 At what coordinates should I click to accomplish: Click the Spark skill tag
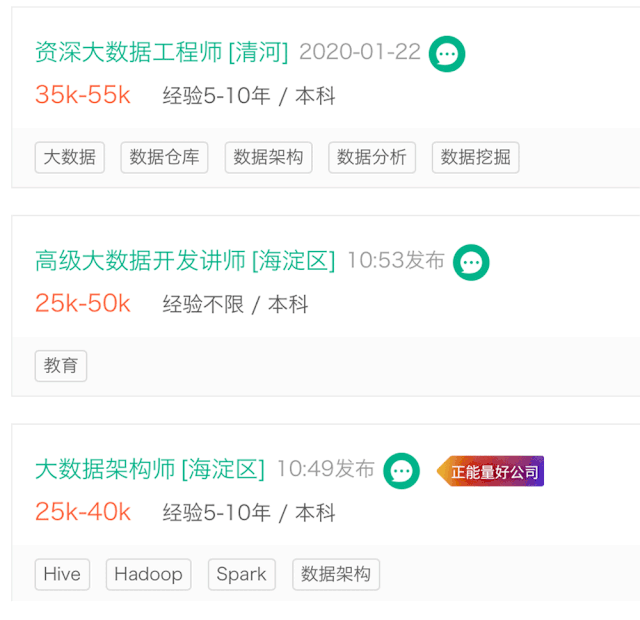point(241,574)
